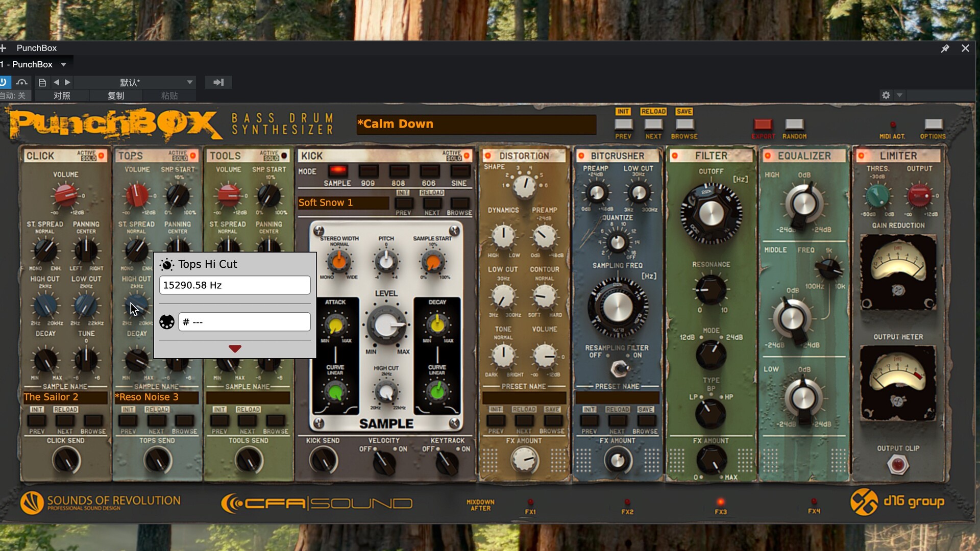Image resolution: width=980 pixels, height=551 pixels.
Task: Click the Sounds of Revolution logo
Action: tap(101, 503)
